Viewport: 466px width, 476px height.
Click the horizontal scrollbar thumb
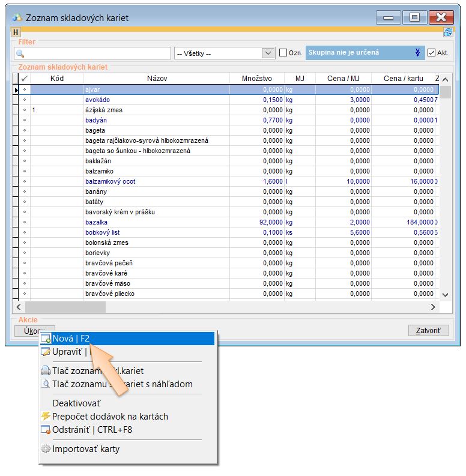65,307
